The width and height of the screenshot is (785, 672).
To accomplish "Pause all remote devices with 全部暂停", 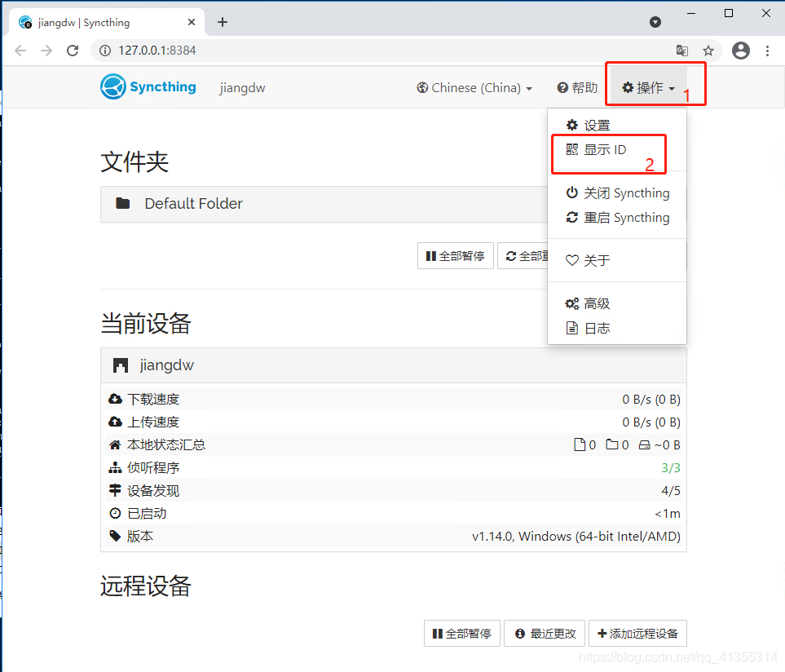I will coord(461,634).
